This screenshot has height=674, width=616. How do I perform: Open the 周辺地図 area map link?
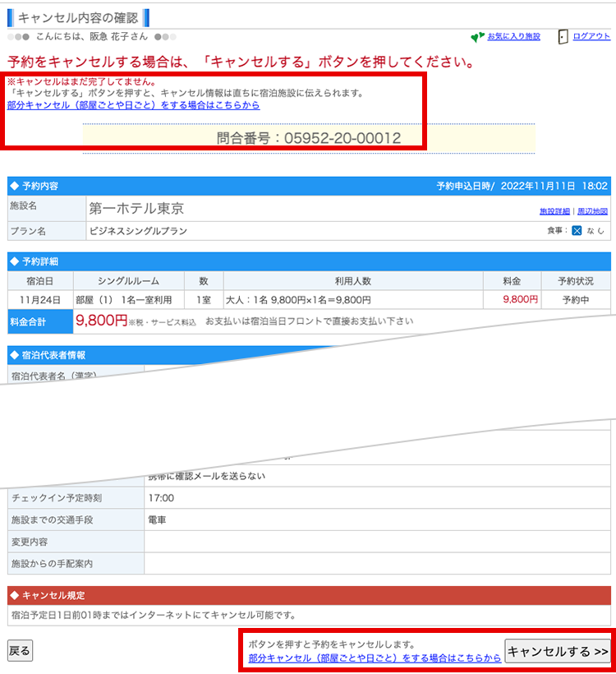(x=592, y=212)
